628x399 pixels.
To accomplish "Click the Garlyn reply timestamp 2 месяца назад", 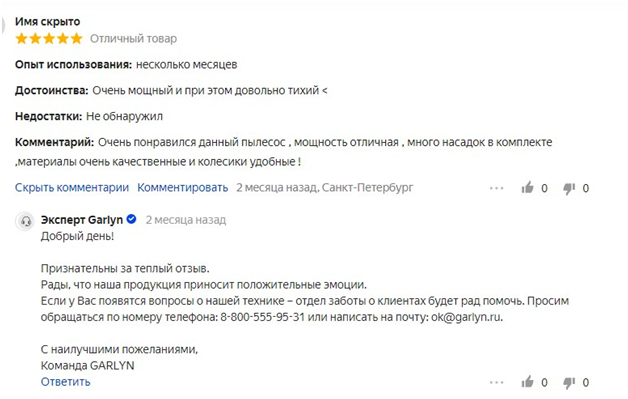I will pyautogui.click(x=186, y=220).
